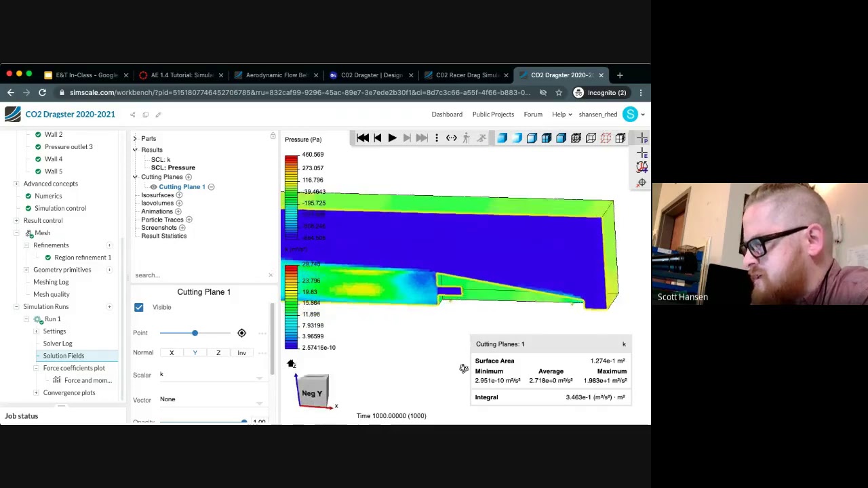
Task: Click the loop/bounce playback arrows icon
Action: (452, 138)
